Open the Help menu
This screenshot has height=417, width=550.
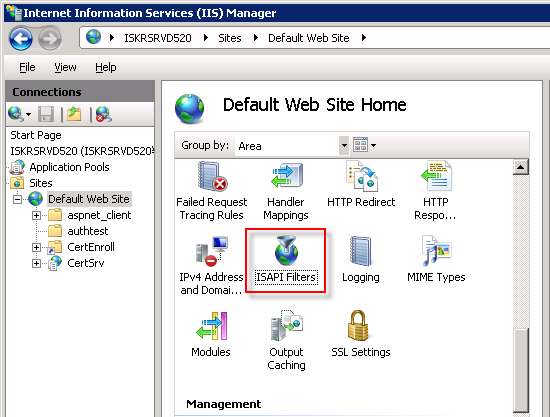[106, 67]
